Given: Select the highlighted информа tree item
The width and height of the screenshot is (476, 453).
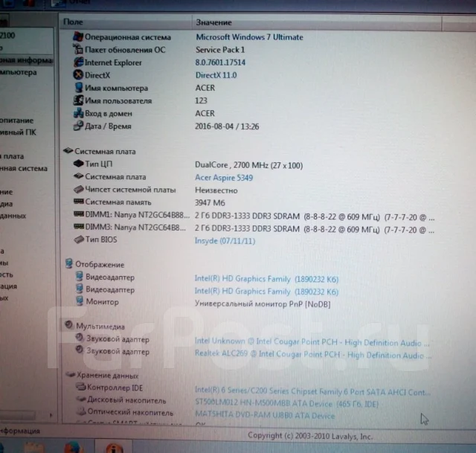Looking at the screenshot, I should coord(27,60).
